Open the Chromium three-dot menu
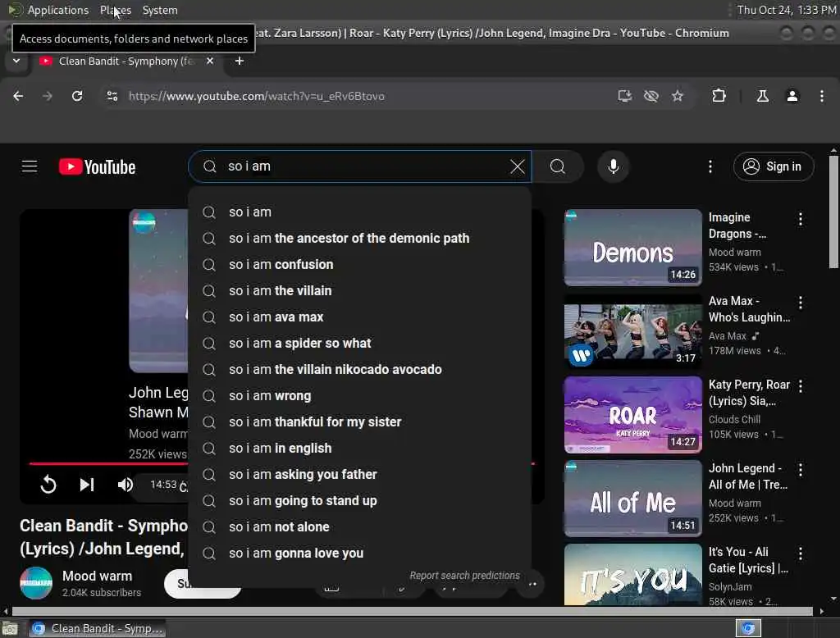The width and height of the screenshot is (840, 638). pos(822,96)
